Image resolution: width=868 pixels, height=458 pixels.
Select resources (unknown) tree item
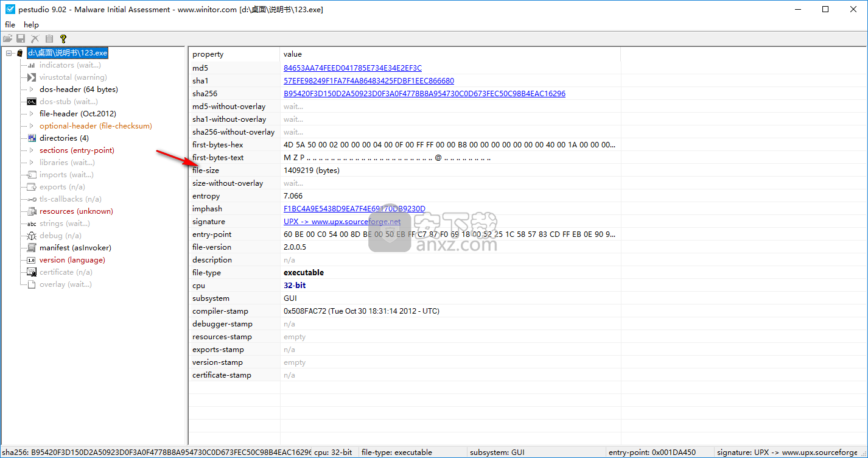coord(76,211)
